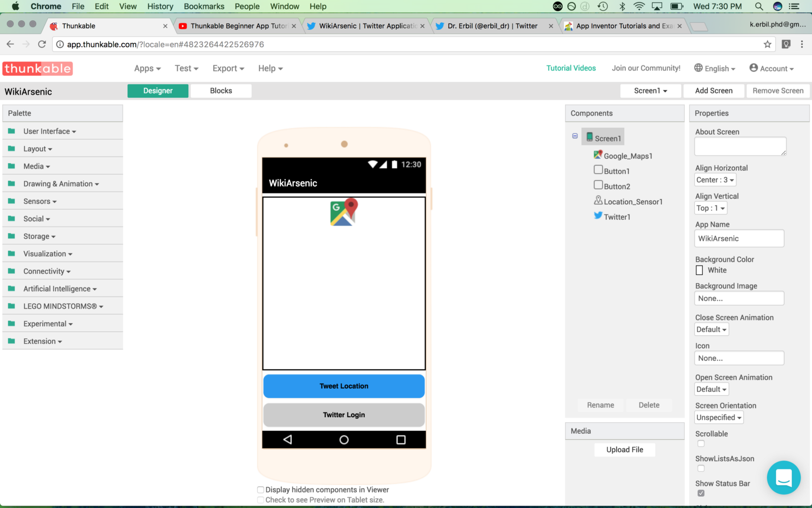This screenshot has height=508, width=812.
Task: Open the Screen Orientation dropdown
Action: click(x=719, y=418)
